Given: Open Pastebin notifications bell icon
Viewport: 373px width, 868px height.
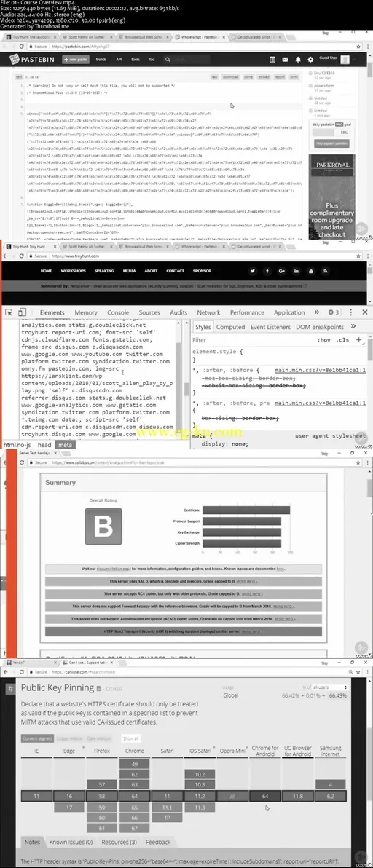Looking at the screenshot, I should tap(299, 59).
